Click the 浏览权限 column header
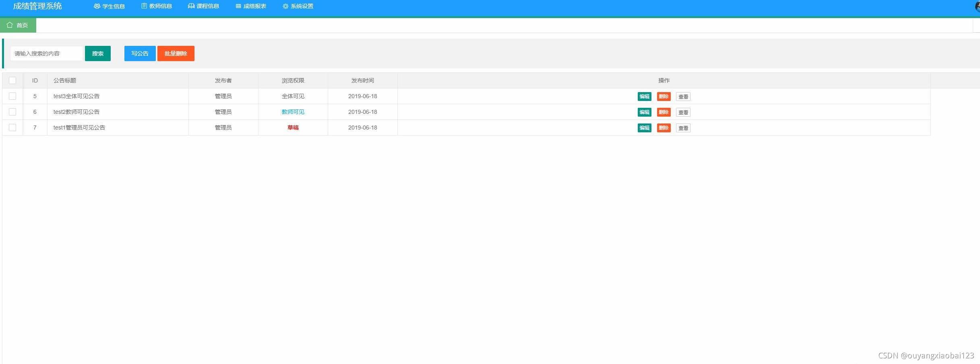 coord(293,80)
